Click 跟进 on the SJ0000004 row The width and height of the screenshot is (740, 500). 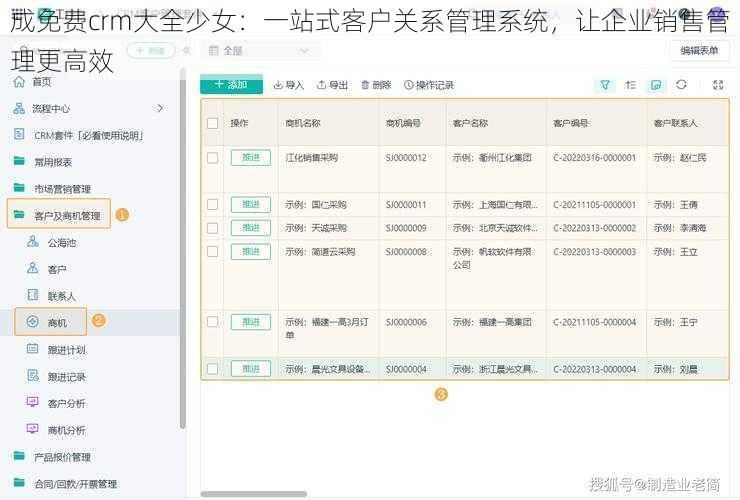[x=251, y=369]
